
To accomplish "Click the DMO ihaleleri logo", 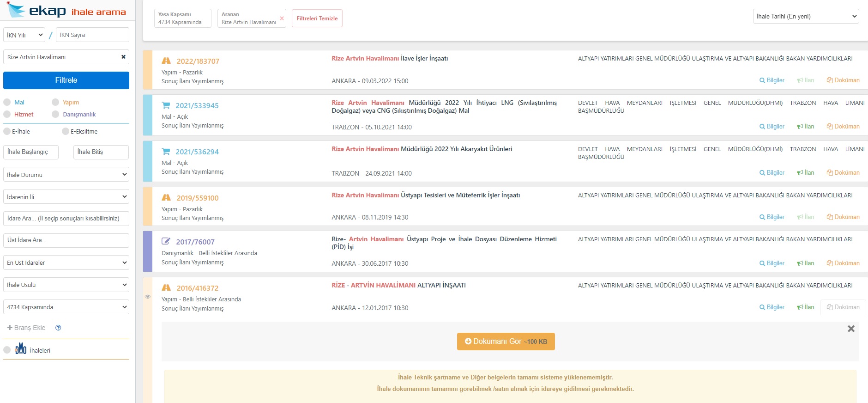I will tap(21, 348).
